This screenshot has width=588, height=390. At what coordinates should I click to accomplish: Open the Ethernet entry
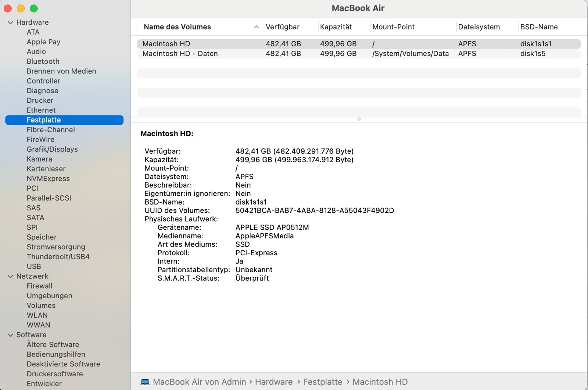click(x=41, y=110)
